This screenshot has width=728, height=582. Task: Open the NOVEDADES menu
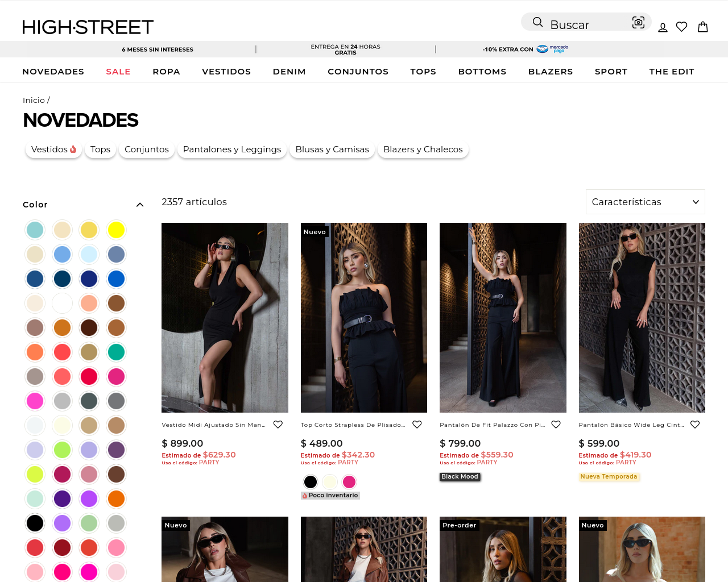tap(53, 72)
